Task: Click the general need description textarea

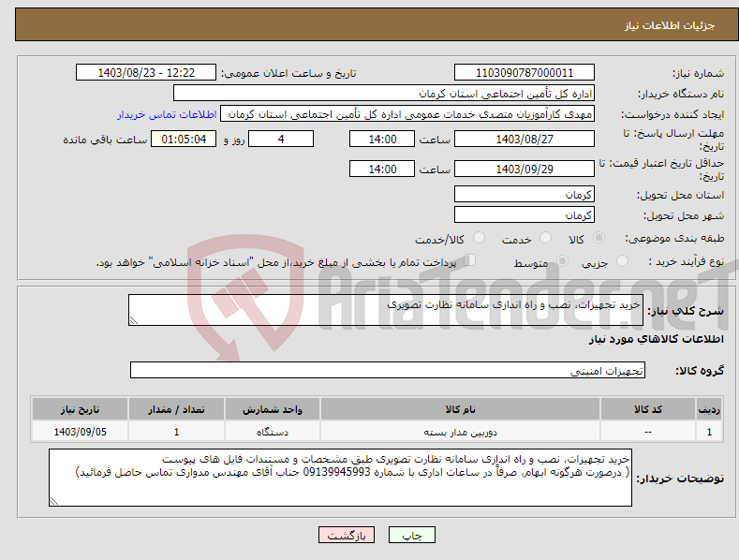Action: 386,310
